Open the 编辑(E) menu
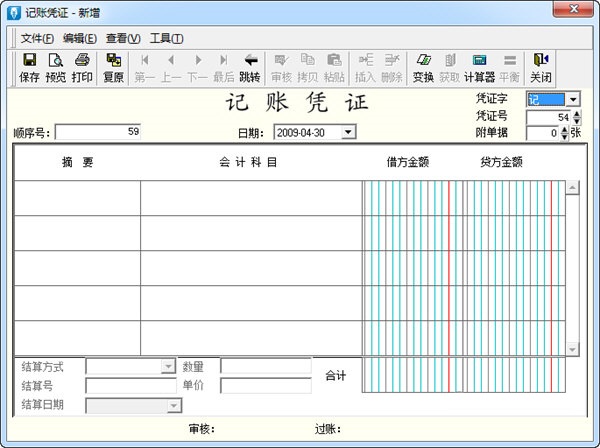Viewport: 600px width, 448px height. [x=80, y=38]
